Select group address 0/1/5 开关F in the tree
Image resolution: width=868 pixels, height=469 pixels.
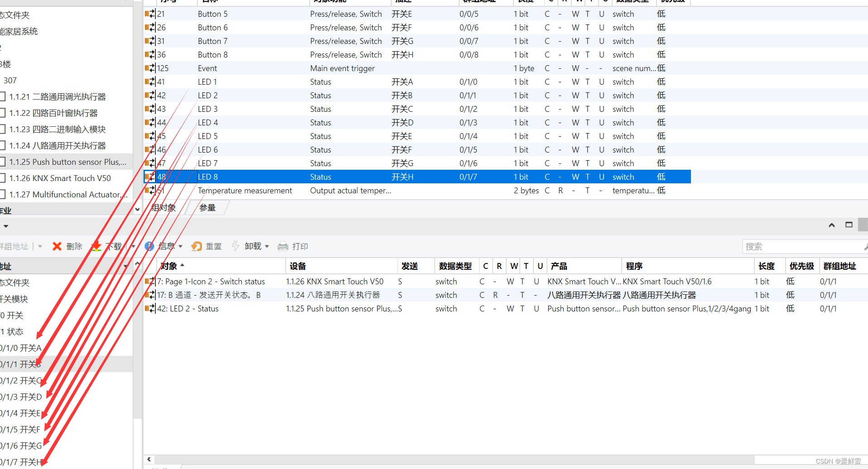[x=20, y=430]
